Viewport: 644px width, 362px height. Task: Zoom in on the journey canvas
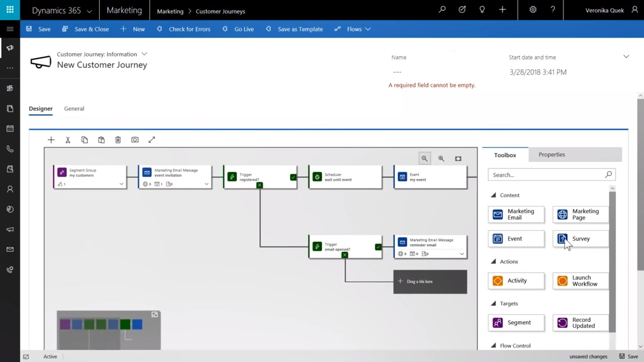(x=441, y=159)
